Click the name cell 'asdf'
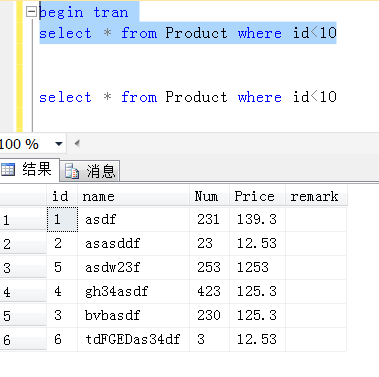 click(x=133, y=219)
